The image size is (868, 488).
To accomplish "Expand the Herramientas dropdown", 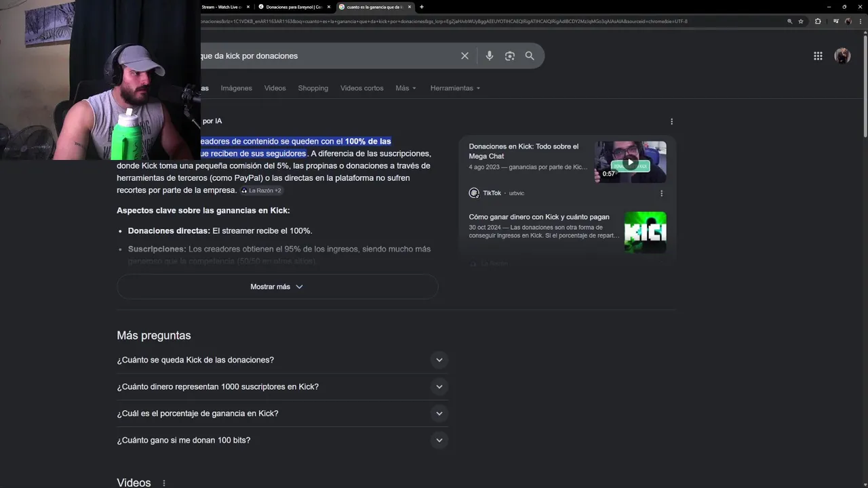I will tap(455, 88).
